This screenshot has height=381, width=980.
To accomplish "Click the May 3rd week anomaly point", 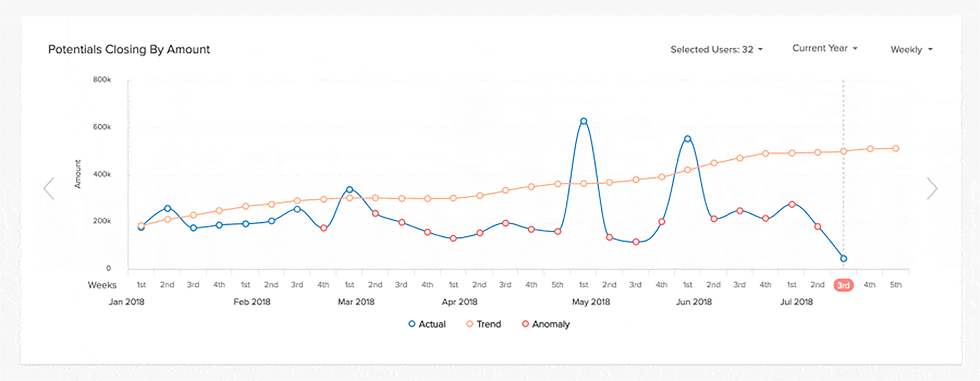I will click(636, 242).
